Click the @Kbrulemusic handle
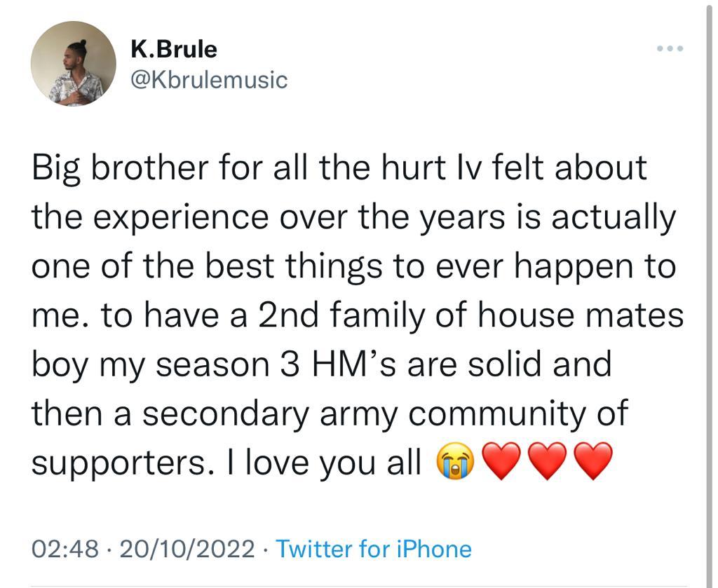The image size is (718, 588). click(x=209, y=80)
